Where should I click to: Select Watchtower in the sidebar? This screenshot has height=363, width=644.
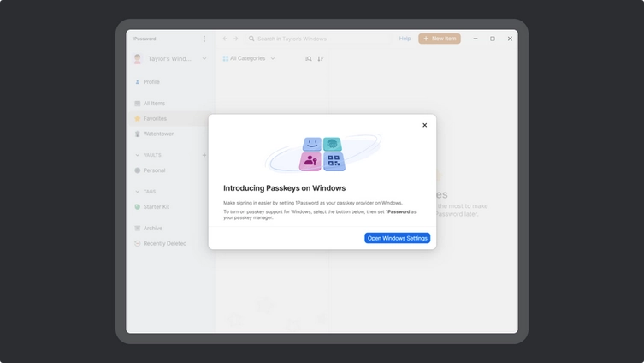point(158,134)
